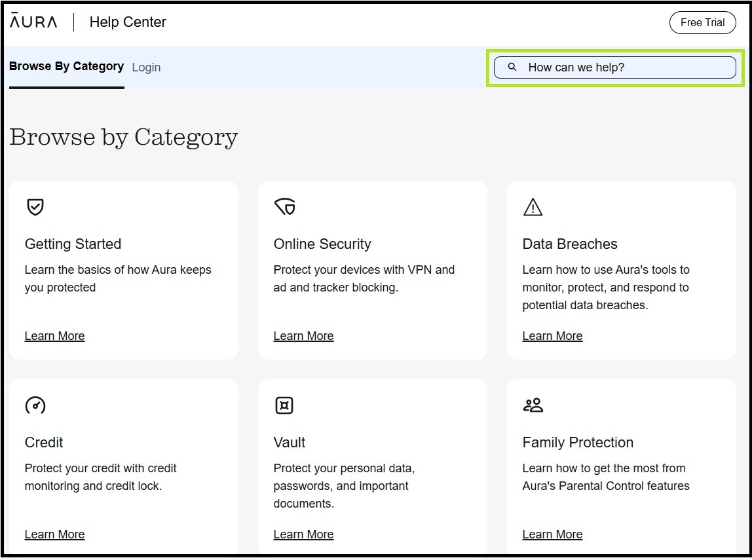Open Learn More under Getting Started
The height and width of the screenshot is (560, 752).
click(54, 336)
